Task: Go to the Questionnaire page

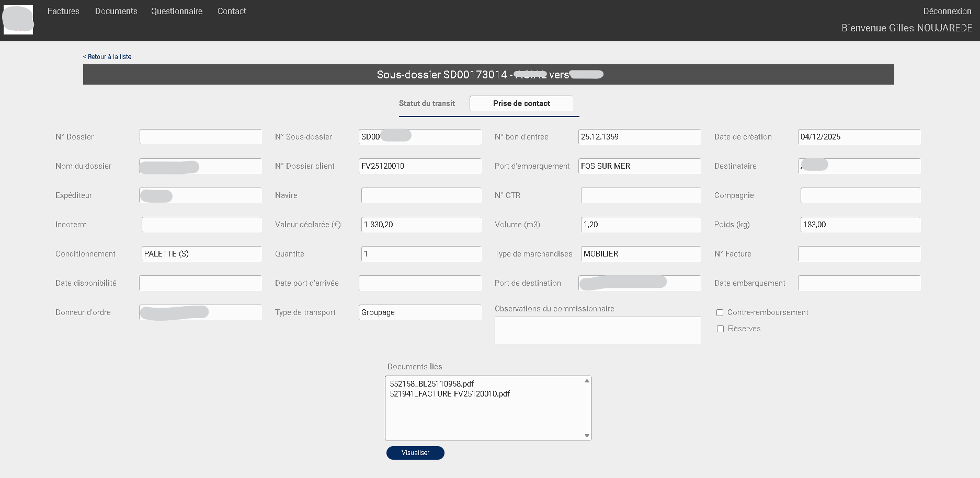Action: [177, 11]
